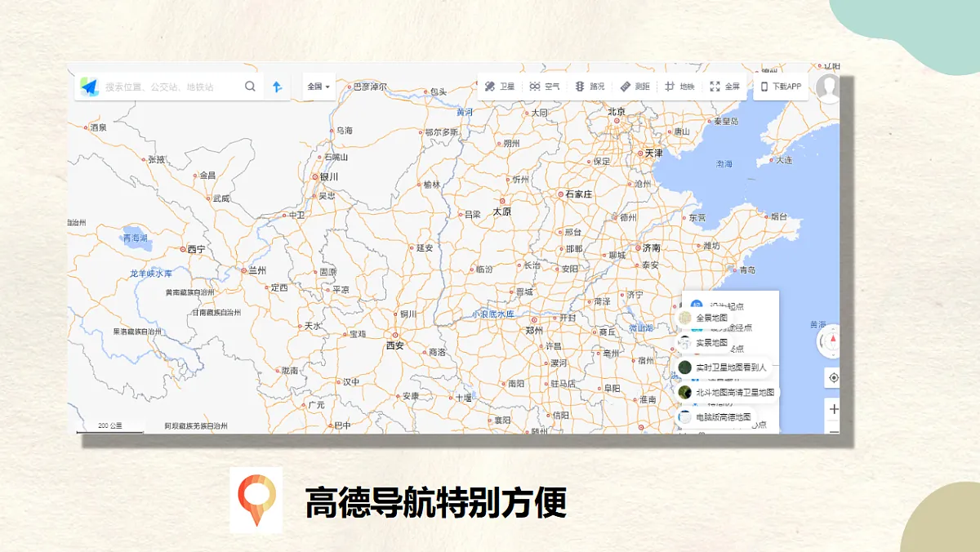
Task: Toggle the 路况 traffic layer
Action: [590, 87]
